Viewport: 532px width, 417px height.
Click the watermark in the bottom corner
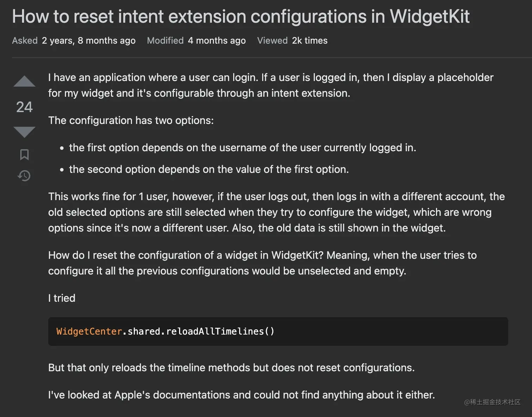click(x=492, y=402)
